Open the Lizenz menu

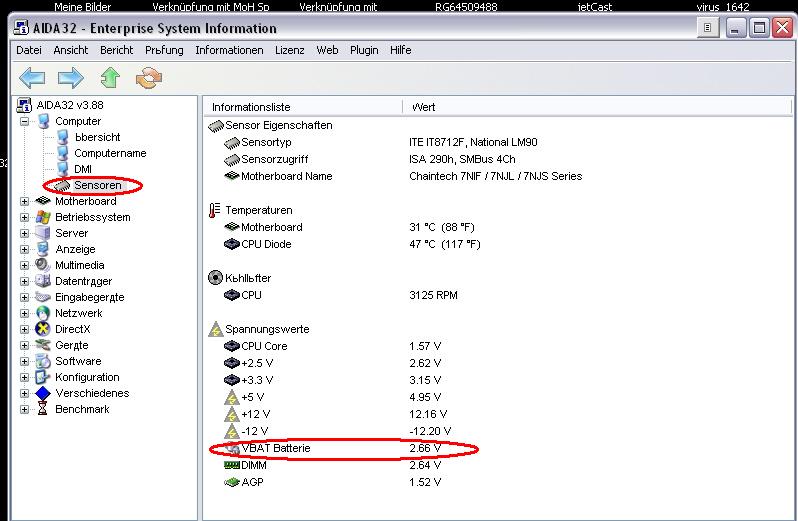click(290, 50)
